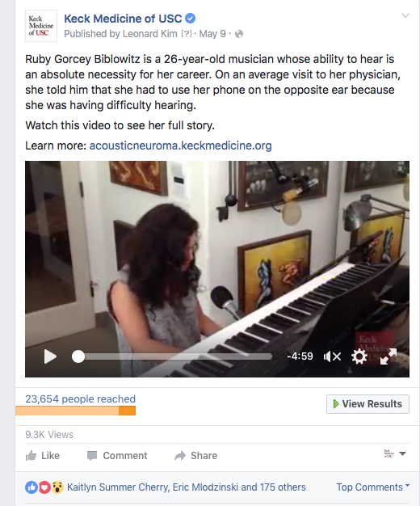
Task: Click the wow reaction emoji
Action: 57,487
